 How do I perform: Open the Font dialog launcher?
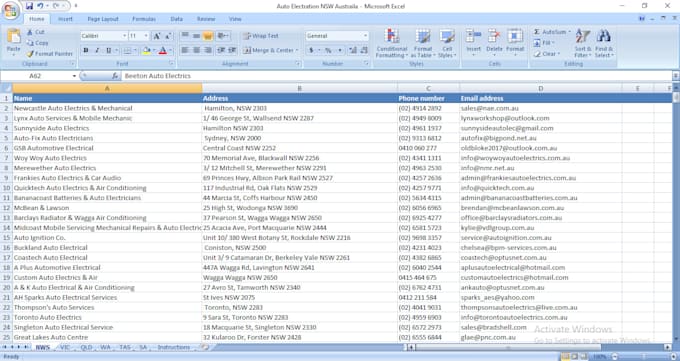tap(172, 64)
